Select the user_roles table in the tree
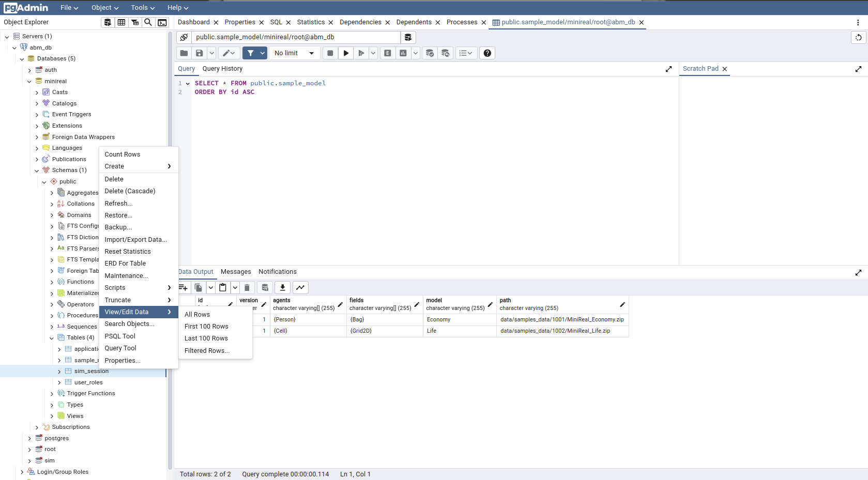The height and width of the screenshot is (480, 868). tap(88, 383)
